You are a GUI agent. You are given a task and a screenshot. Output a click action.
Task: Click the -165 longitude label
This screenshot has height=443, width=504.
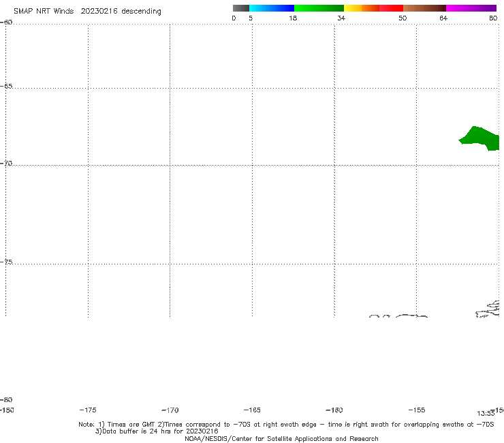click(252, 410)
